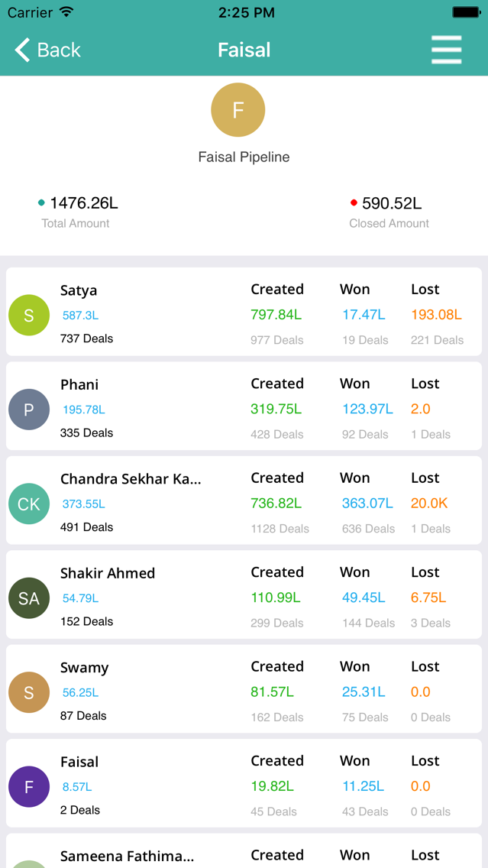View Satya's 17.47L Won amount
The width and height of the screenshot is (488, 868).
[x=364, y=315]
